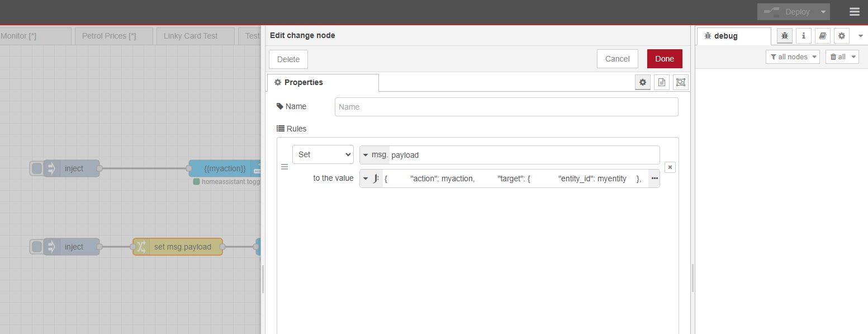Click the top inject node output port
This screenshot has width=868, height=334.
point(99,168)
